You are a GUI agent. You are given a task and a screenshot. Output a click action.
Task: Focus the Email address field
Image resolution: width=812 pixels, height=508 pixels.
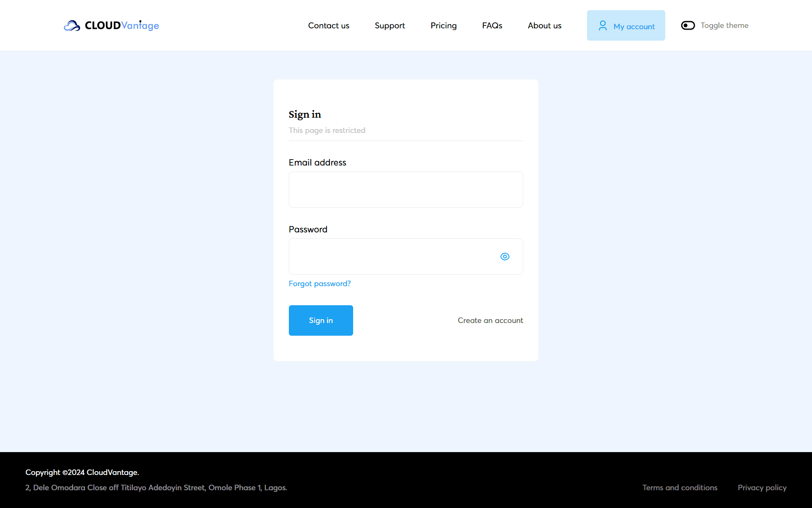(x=406, y=190)
